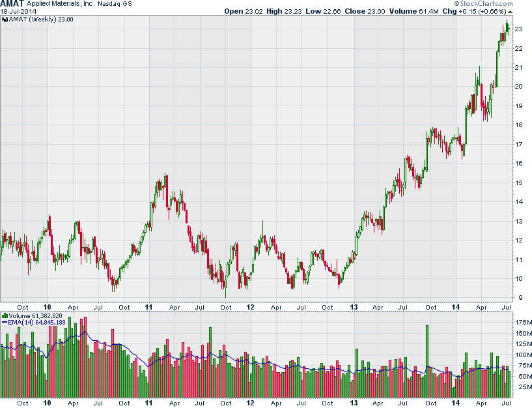The width and height of the screenshot is (532, 408).
Task: Click the EMA(14) 64,845,188 legend text
Action: point(36,322)
